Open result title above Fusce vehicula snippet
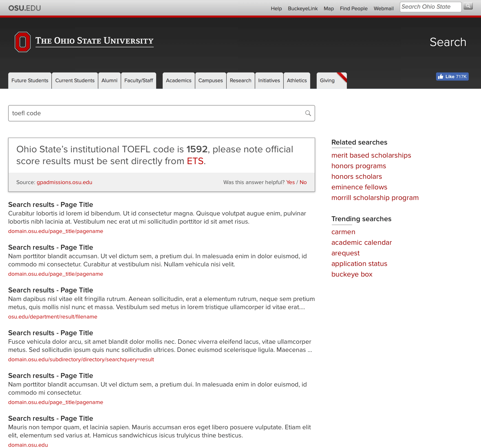This screenshot has height=448, width=481. (x=51, y=333)
